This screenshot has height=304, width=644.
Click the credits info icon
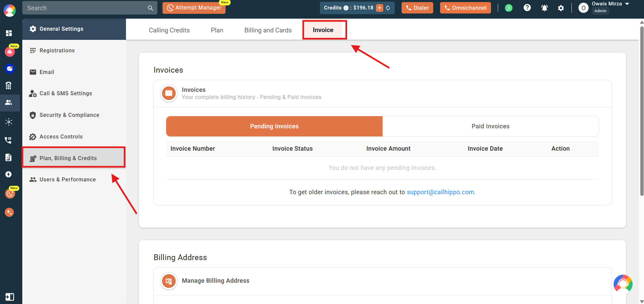pyautogui.click(x=346, y=8)
